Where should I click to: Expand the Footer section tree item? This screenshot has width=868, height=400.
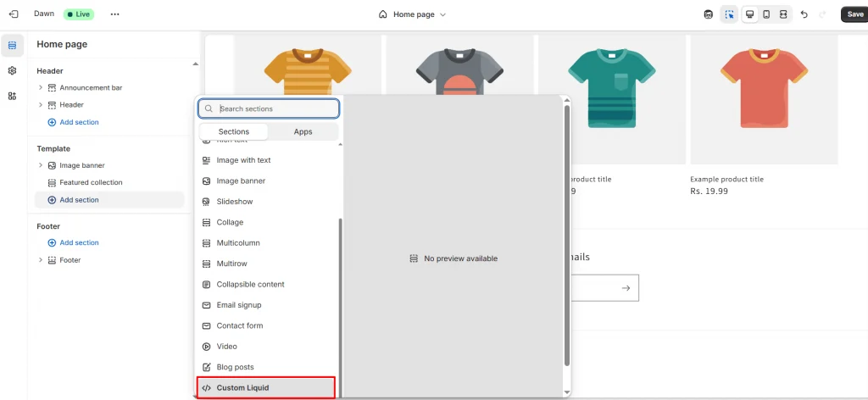41,260
